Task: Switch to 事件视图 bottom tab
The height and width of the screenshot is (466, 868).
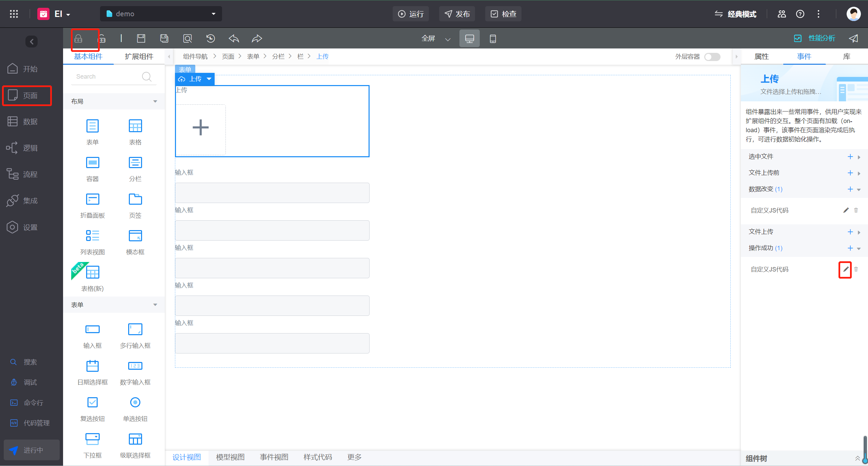Action: tap(274, 457)
